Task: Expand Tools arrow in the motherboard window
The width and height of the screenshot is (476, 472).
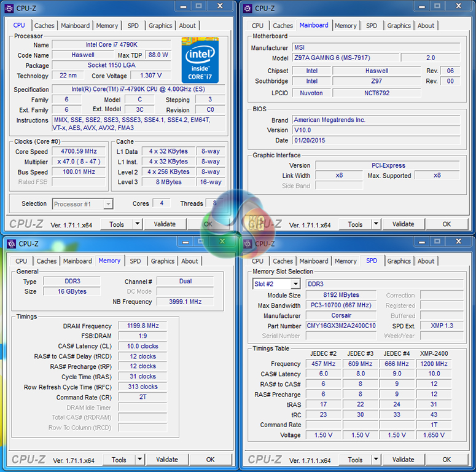Action: 376,224
